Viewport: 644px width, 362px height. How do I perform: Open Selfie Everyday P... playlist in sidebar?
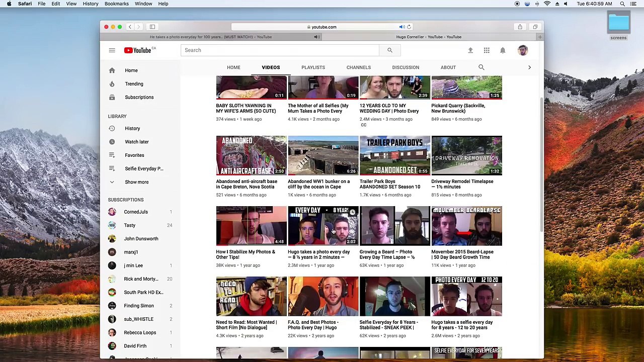[x=144, y=168]
